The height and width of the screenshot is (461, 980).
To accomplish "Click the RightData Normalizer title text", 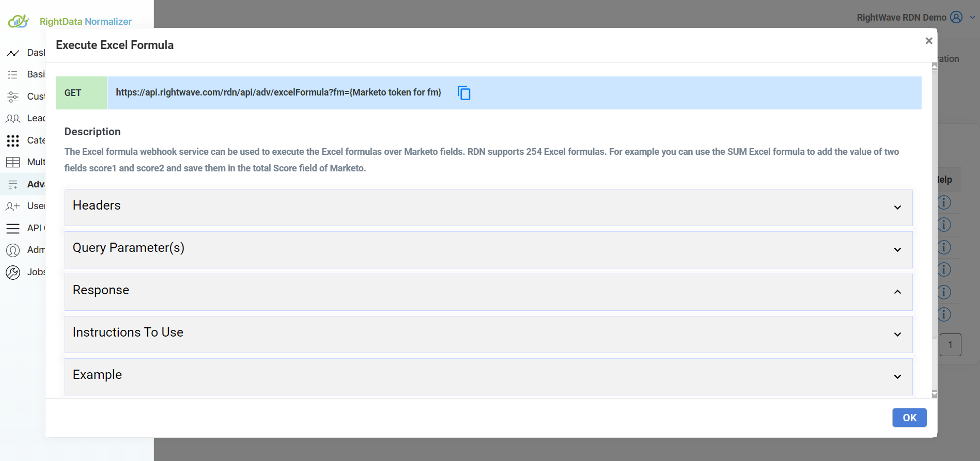I will [x=86, y=22].
